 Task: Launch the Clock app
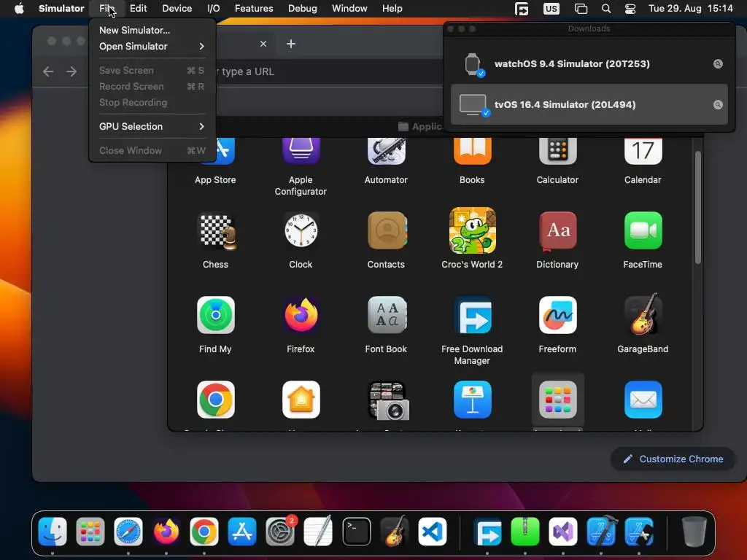click(x=301, y=231)
